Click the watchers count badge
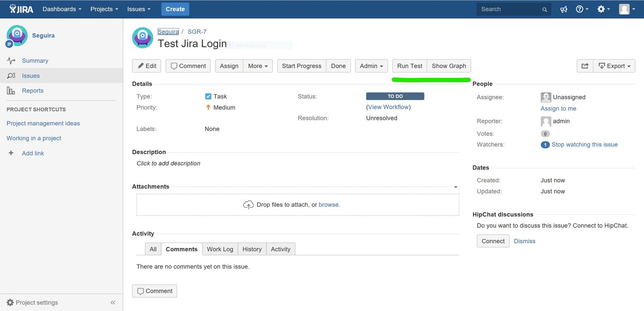 pos(545,145)
